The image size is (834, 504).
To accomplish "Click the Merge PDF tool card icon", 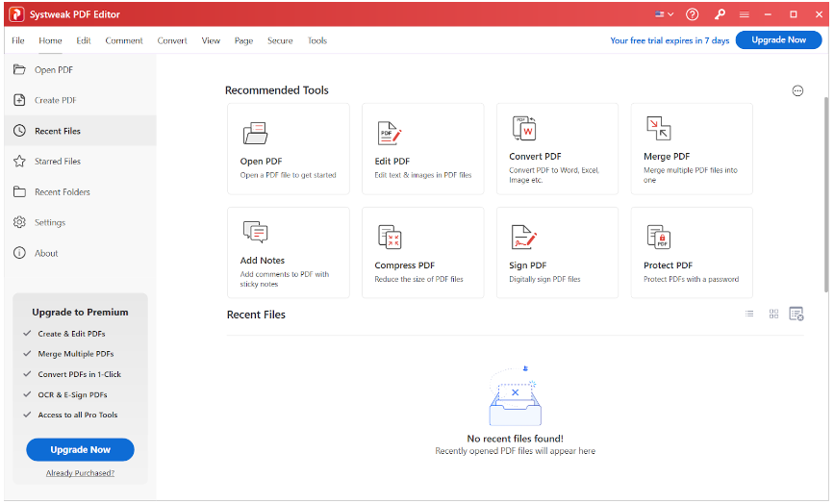I will 659,129.
